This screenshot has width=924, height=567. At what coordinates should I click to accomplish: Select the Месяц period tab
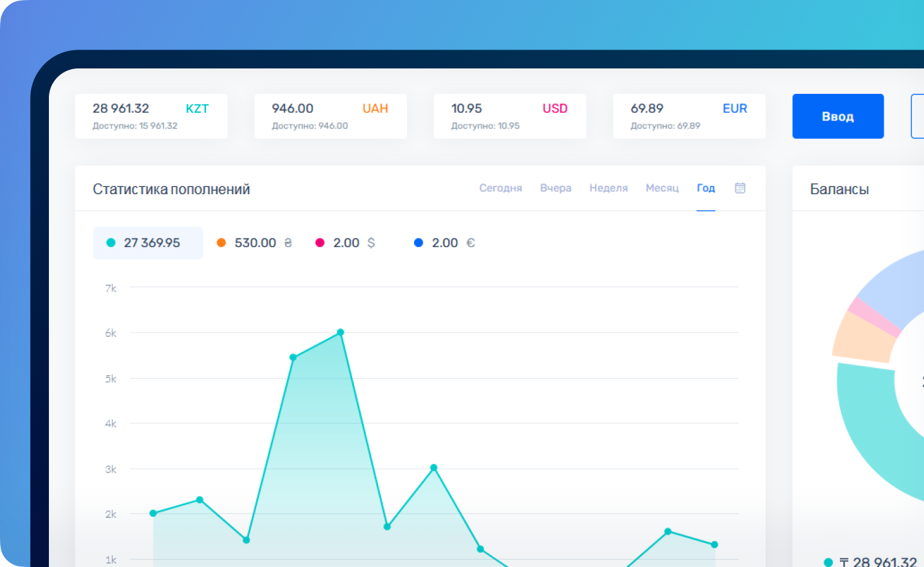click(x=662, y=188)
